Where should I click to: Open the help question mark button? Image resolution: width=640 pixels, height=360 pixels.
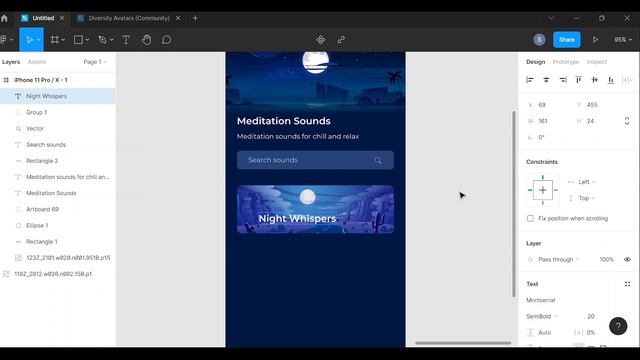click(x=618, y=326)
